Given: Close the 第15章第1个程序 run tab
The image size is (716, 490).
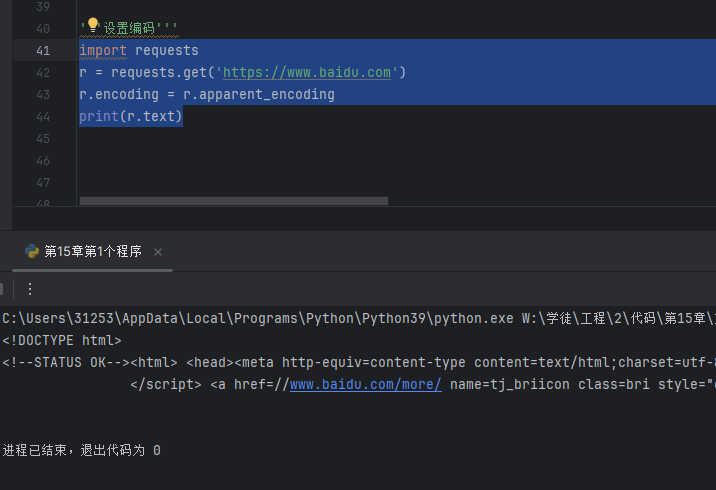Looking at the screenshot, I should 158,252.
